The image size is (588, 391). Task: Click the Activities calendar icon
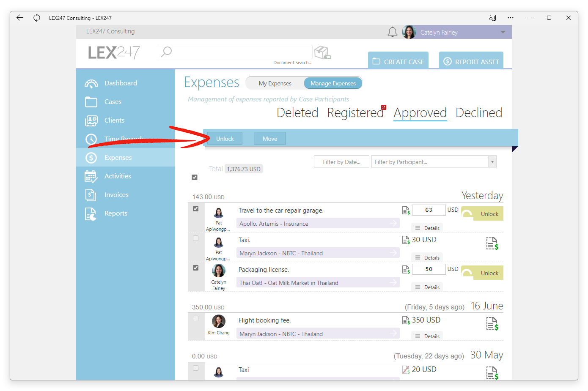click(x=91, y=177)
